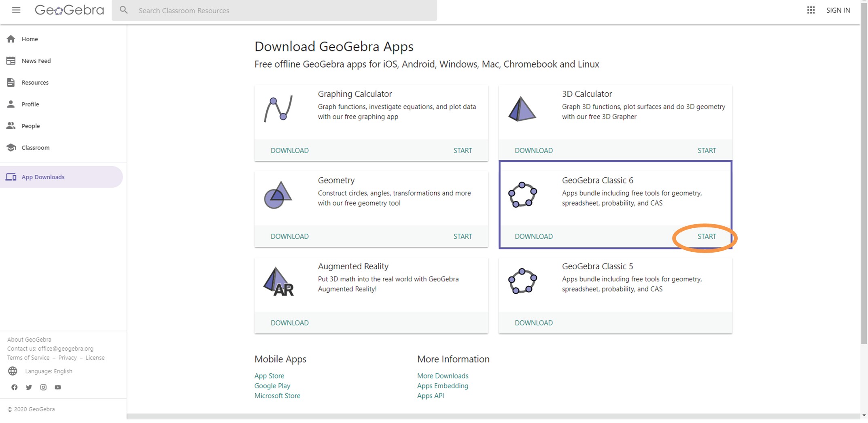Click SIGN IN

click(838, 10)
